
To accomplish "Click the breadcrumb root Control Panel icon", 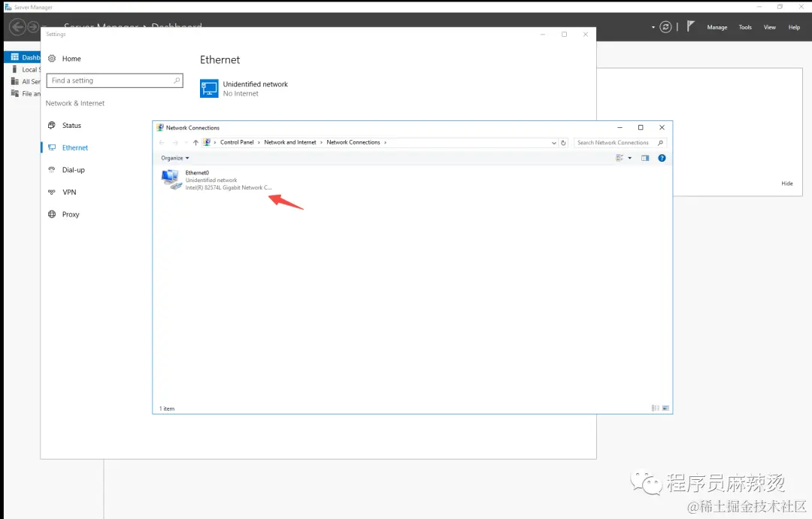I will 207,142.
